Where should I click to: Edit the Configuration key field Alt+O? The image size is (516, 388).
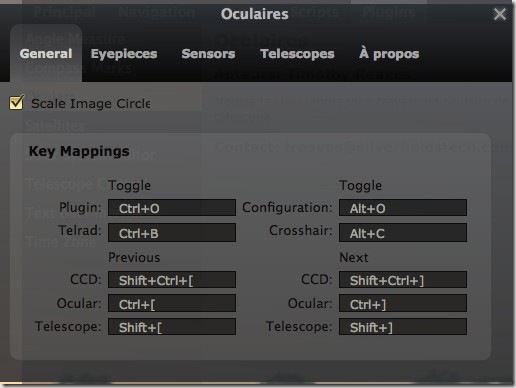coord(403,208)
